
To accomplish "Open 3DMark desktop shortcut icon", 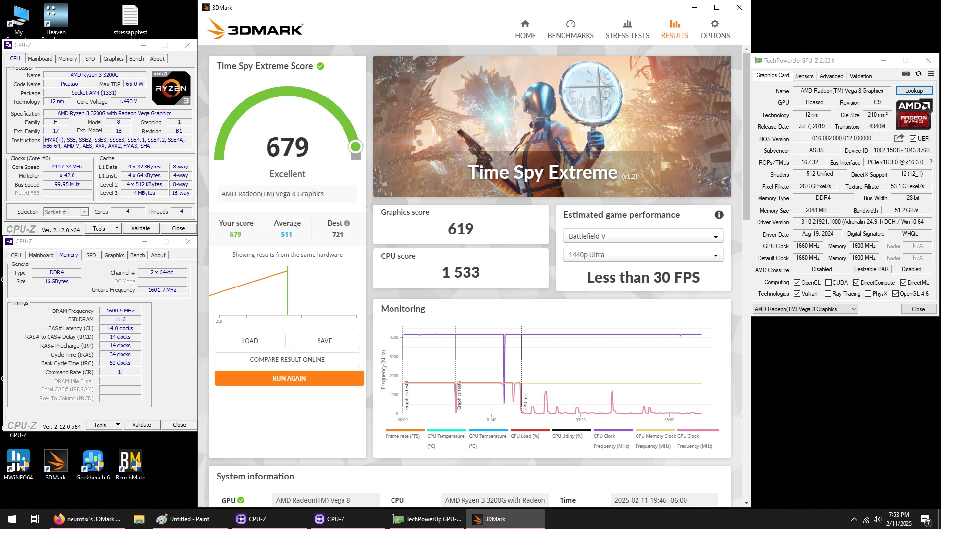I will pos(56,464).
